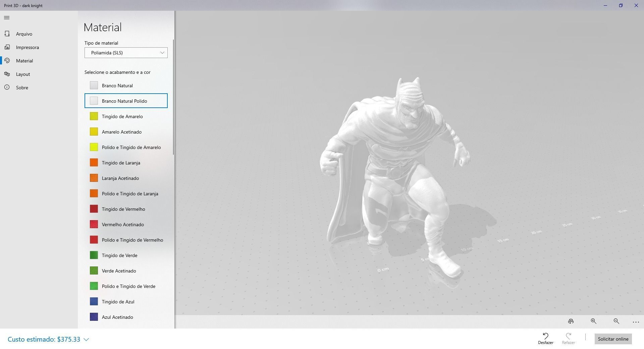Minimize the Print 3D window

pyautogui.click(x=605, y=5)
